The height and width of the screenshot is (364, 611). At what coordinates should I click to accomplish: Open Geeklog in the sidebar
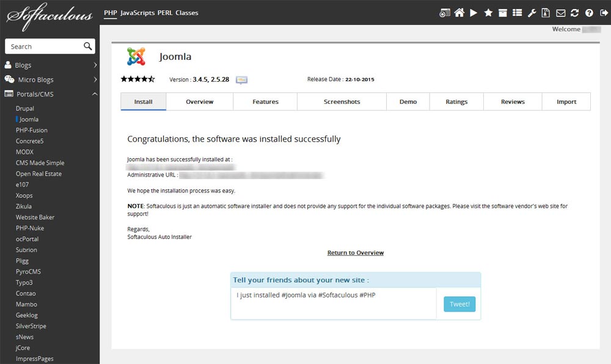[x=27, y=315]
